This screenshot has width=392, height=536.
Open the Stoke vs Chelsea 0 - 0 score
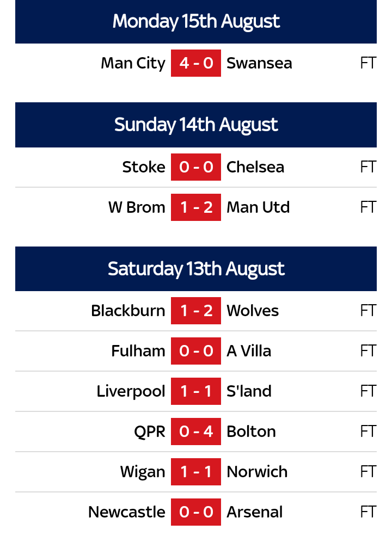click(x=196, y=167)
